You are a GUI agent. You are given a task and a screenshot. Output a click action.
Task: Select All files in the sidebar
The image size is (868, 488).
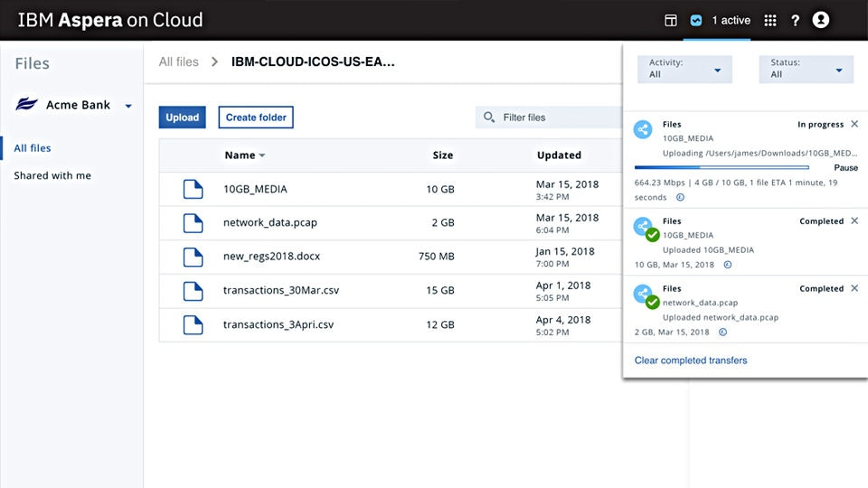[x=33, y=148]
